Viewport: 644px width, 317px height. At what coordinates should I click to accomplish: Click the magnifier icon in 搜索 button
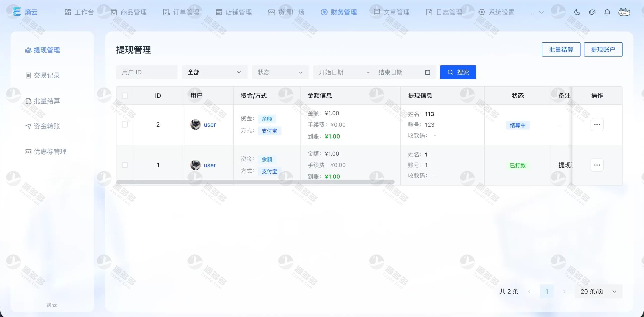point(450,72)
